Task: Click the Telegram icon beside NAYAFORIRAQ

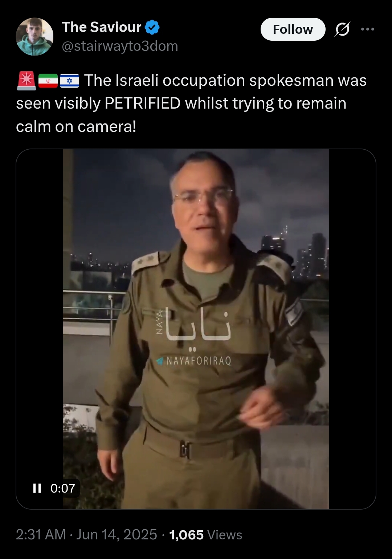Action: click(x=160, y=361)
